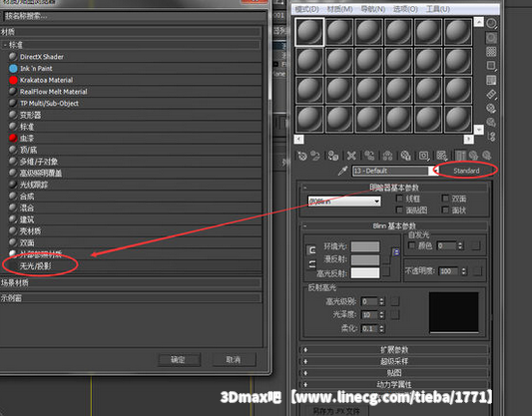Open the 导航(N) menu
The image size is (532, 416).
pos(373,9)
